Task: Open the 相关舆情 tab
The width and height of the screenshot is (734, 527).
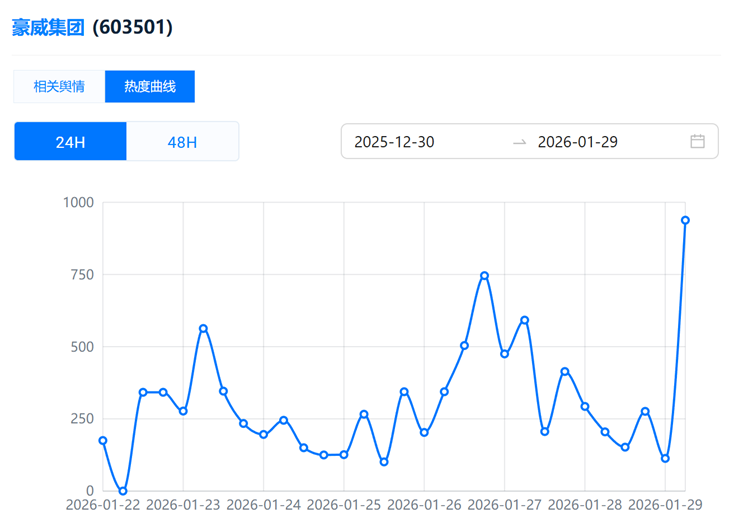Action: coord(59,87)
